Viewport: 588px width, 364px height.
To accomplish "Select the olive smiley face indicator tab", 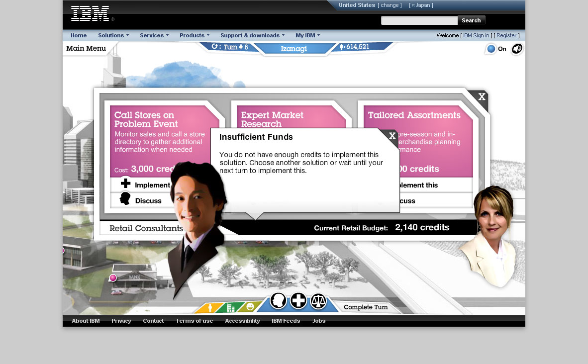I will (251, 307).
